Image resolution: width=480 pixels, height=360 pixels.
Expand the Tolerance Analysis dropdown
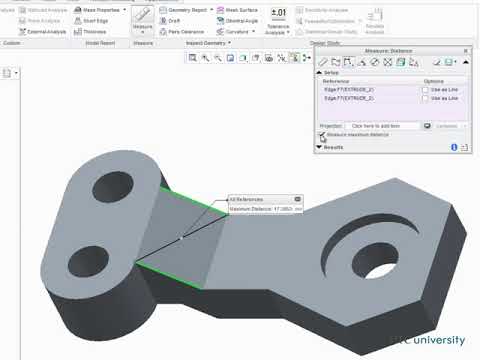coord(288,32)
